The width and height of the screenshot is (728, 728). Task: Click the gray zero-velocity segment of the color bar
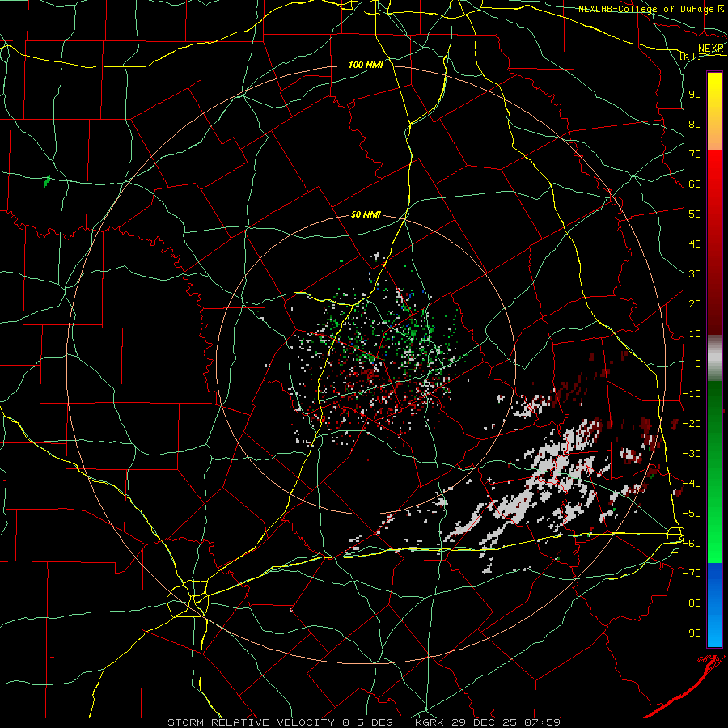(714, 358)
